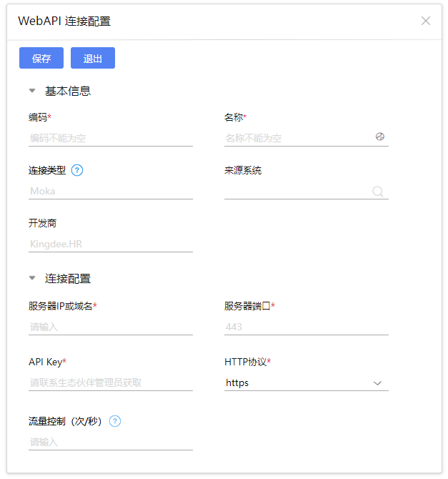Open the HTTP协议 dropdown

pyautogui.click(x=306, y=383)
